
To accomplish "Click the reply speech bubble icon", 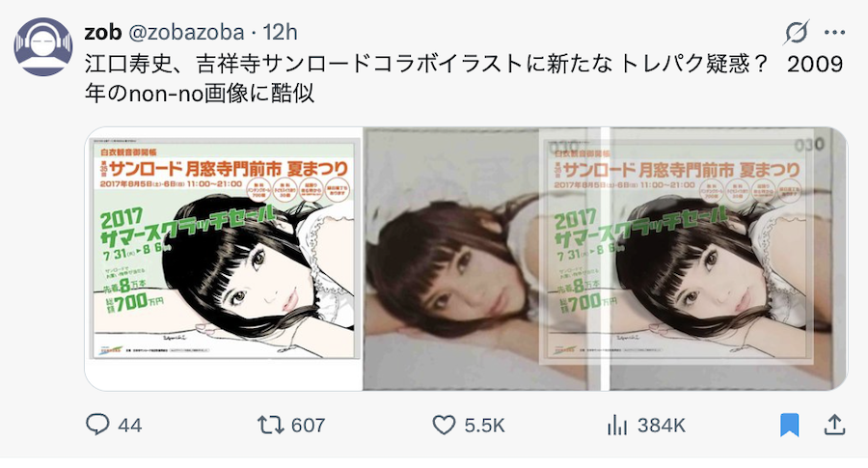I will point(97,425).
